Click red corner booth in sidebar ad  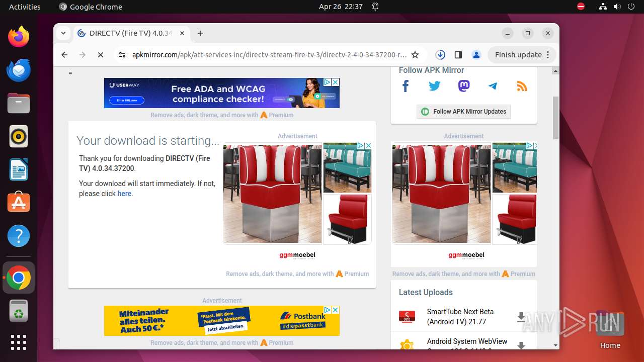coord(441,194)
